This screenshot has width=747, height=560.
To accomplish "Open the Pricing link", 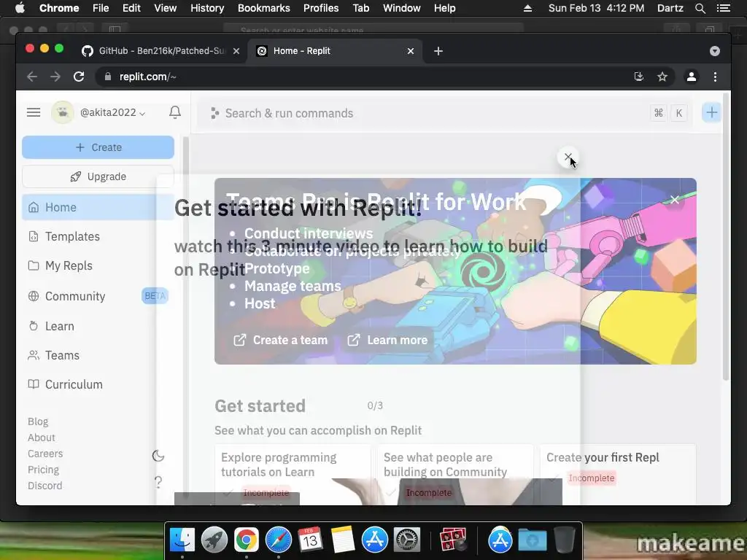I will coord(43,470).
